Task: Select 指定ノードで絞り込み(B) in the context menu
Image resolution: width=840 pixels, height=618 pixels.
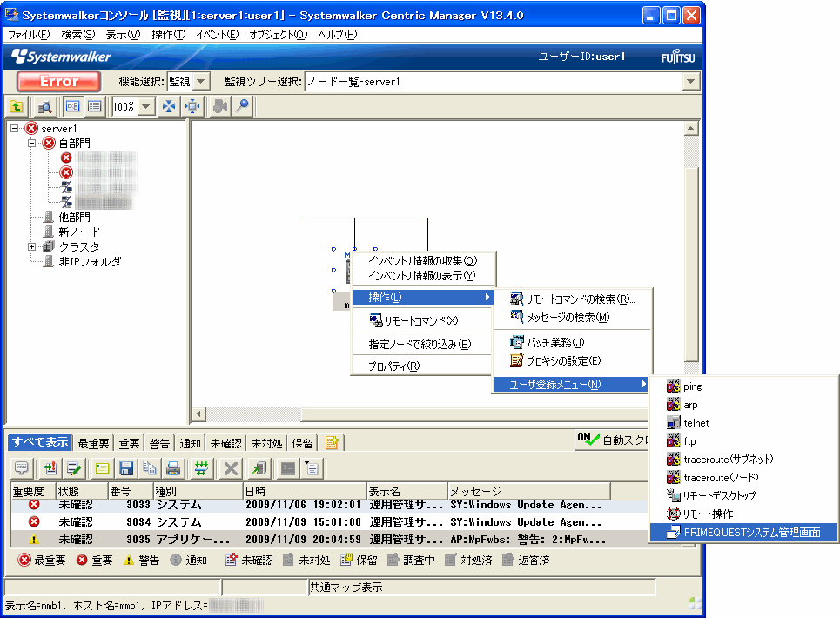Action: coord(423,345)
